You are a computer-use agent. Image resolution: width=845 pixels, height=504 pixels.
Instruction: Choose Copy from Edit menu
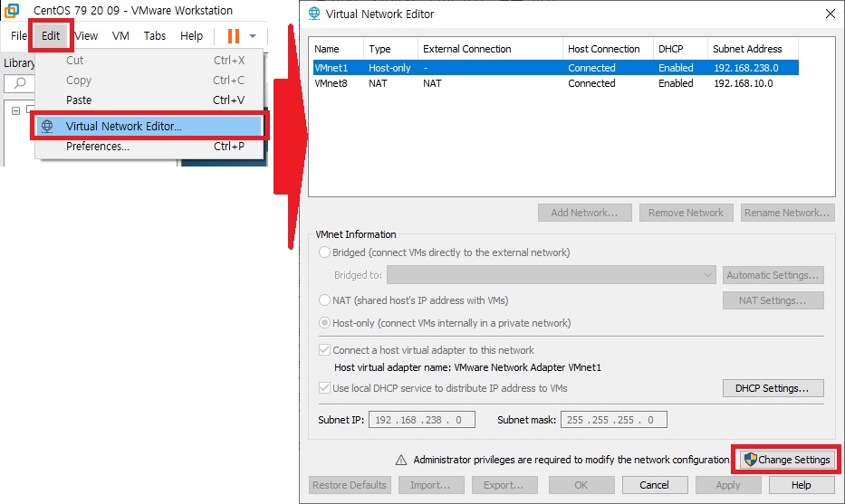point(149,81)
